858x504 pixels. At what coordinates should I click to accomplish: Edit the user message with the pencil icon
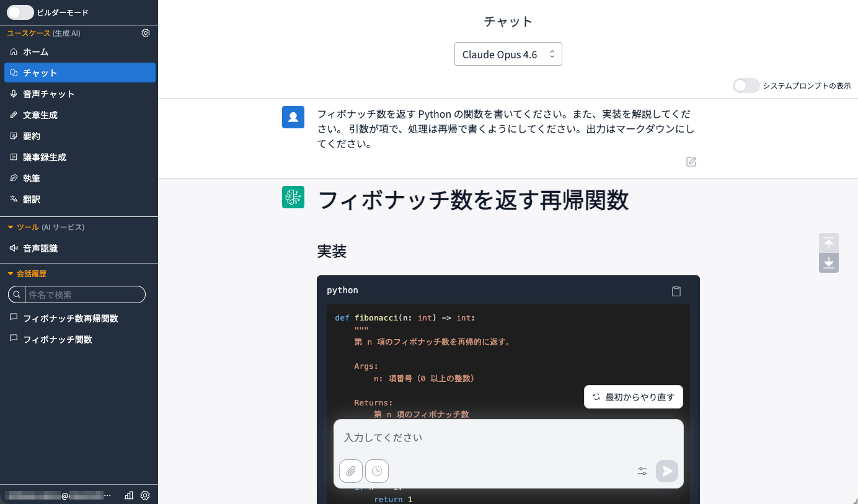pos(691,162)
